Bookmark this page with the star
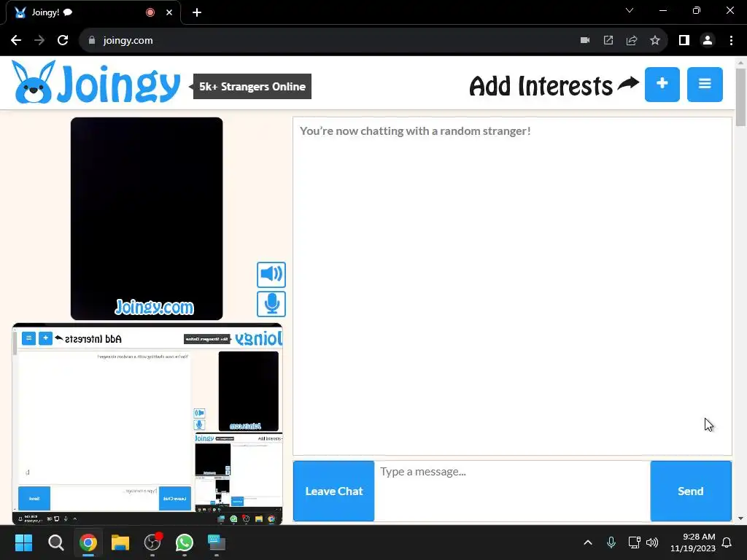The width and height of the screenshot is (747, 560). pyautogui.click(x=655, y=41)
